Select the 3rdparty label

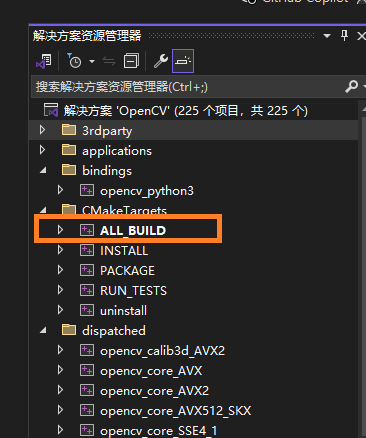click(107, 131)
